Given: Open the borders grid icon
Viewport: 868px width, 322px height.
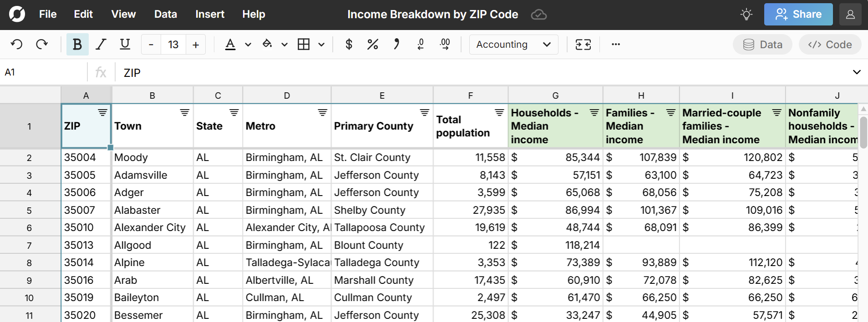Looking at the screenshot, I should [304, 45].
